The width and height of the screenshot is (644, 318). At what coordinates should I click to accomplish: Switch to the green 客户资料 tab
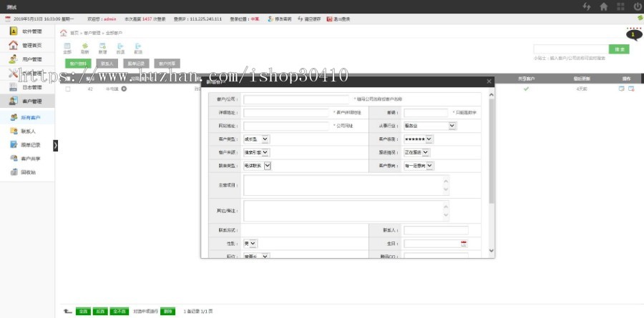[78, 64]
